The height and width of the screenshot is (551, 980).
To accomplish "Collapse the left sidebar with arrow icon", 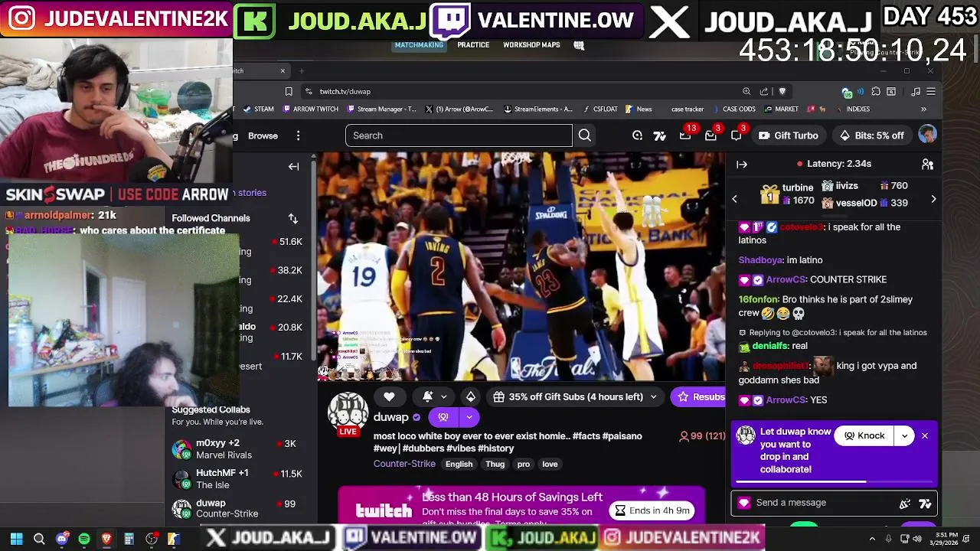I will coord(293,166).
